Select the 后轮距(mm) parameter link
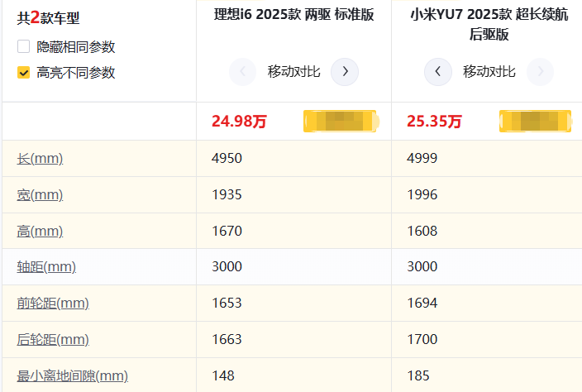Image resolution: width=582 pixels, height=392 pixels. (x=53, y=340)
